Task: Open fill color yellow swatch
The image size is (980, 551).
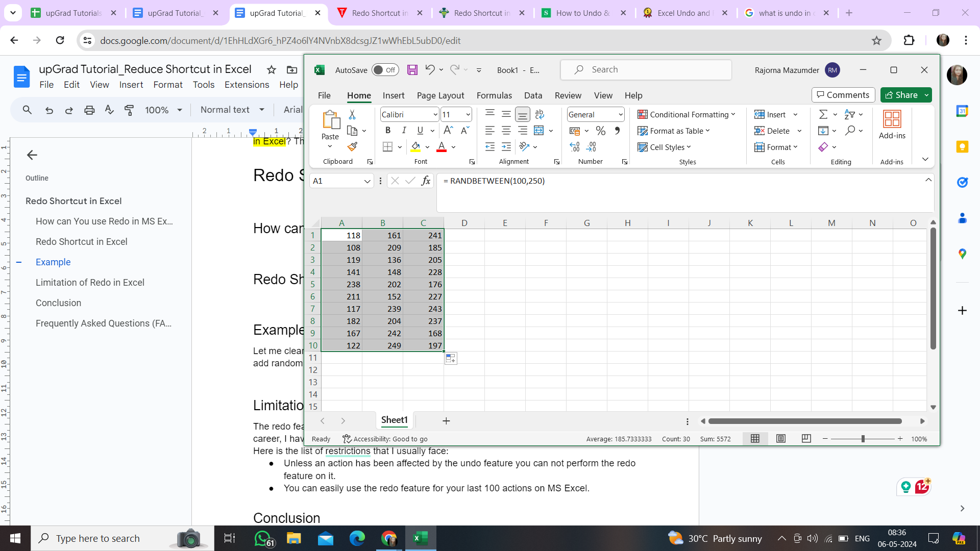Action: coord(416,147)
